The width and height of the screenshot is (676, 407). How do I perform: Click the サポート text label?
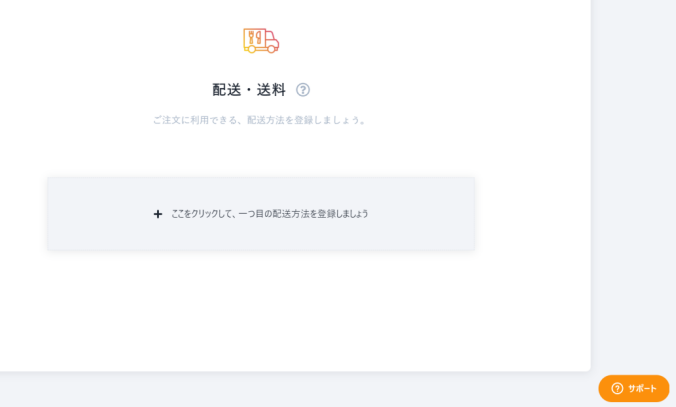pos(642,388)
